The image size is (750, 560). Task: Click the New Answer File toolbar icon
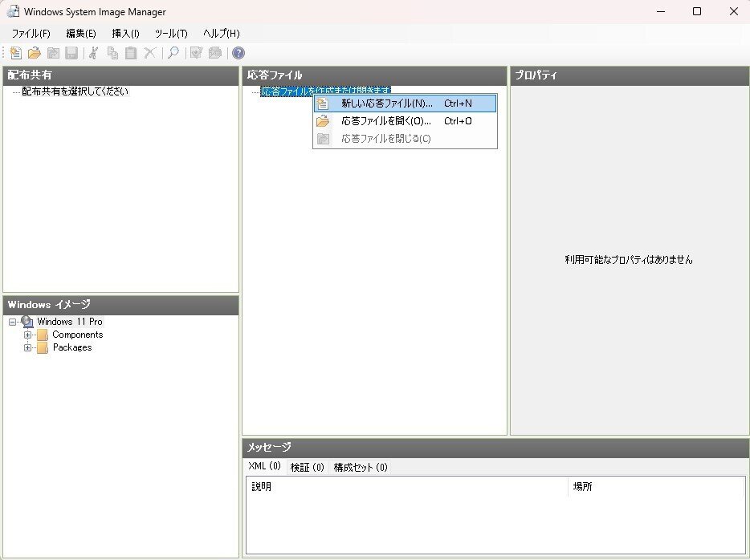pyautogui.click(x=15, y=53)
